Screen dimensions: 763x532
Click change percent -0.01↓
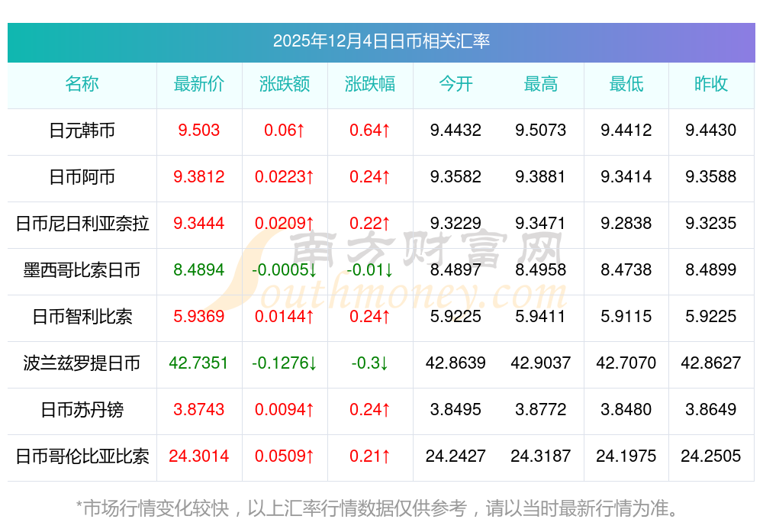(x=370, y=269)
